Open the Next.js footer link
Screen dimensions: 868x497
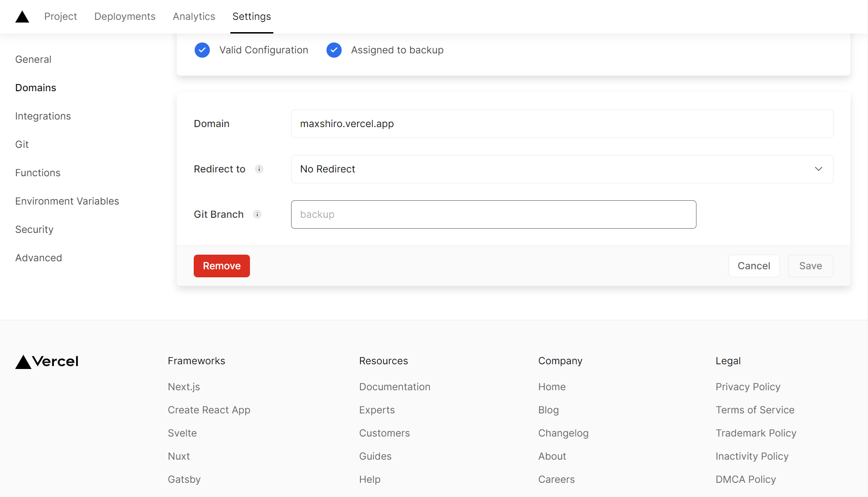tap(184, 387)
